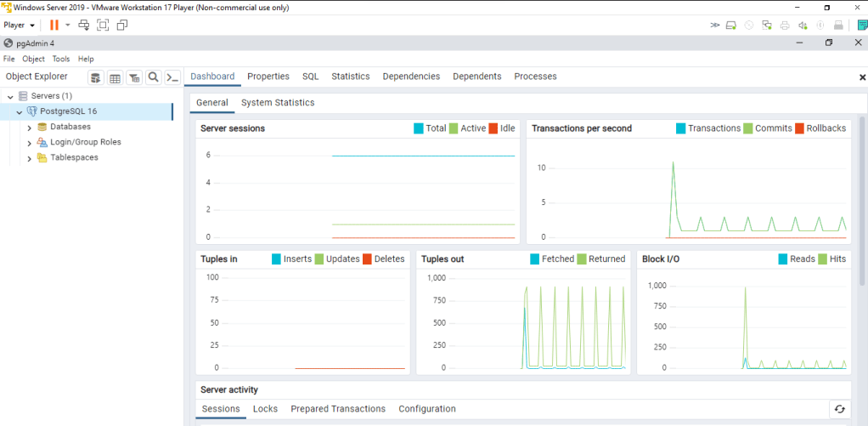Launch the PSQL Tool terminal icon
Image resolution: width=868 pixels, height=426 pixels.
172,77
